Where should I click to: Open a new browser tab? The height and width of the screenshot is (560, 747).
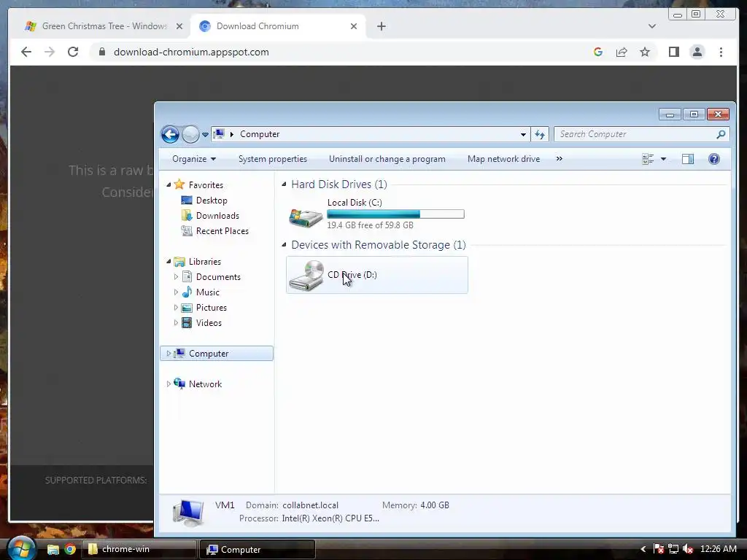tap(381, 26)
